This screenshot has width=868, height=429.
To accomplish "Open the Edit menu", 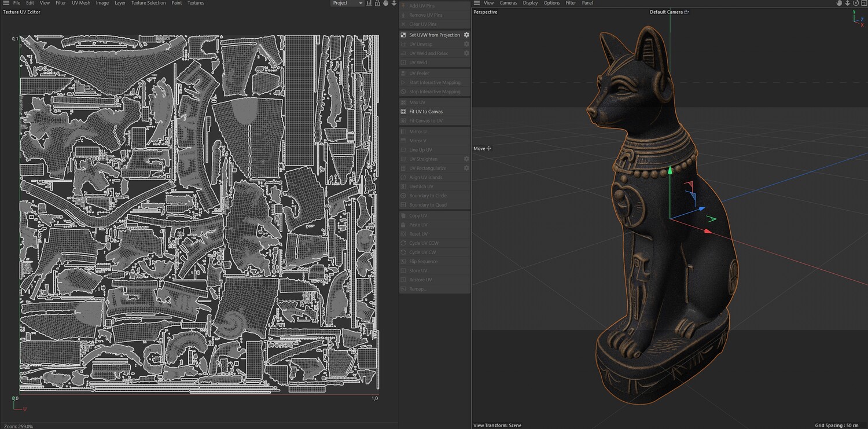I will (30, 3).
